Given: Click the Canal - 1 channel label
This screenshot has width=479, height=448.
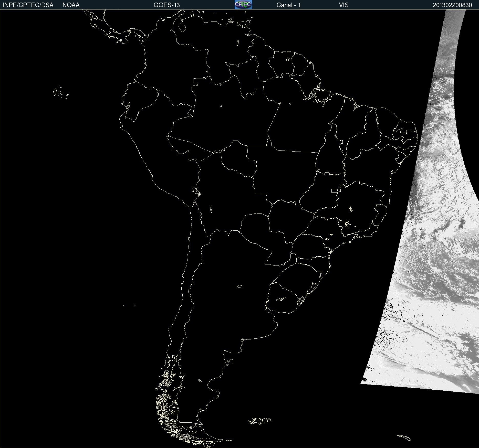Looking at the screenshot, I should pyautogui.click(x=288, y=5).
